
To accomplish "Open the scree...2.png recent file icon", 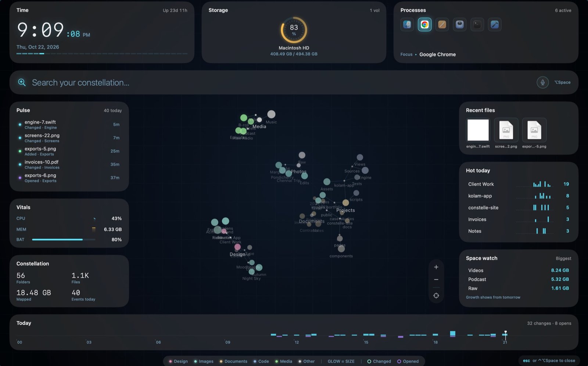I will (x=506, y=130).
